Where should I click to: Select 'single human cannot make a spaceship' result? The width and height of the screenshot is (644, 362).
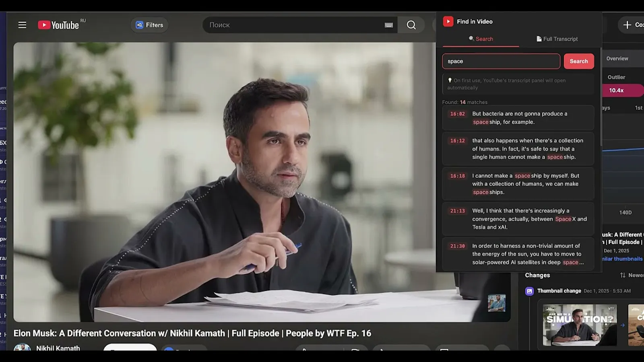(518, 149)
